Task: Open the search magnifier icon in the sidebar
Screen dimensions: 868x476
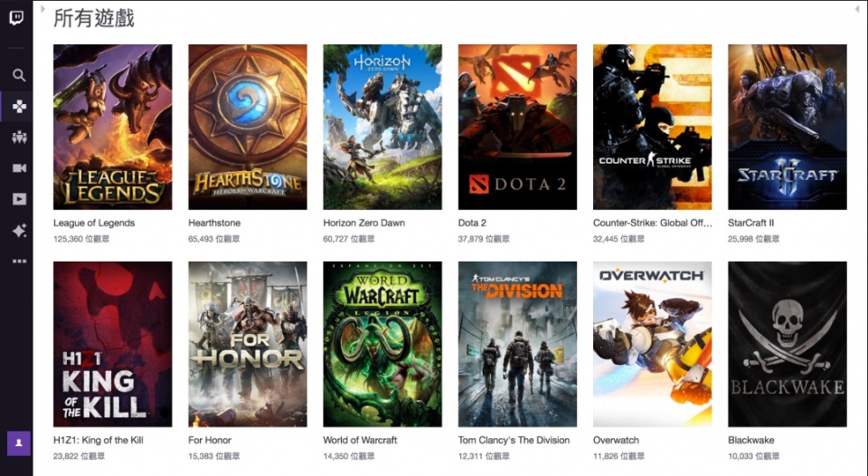Action: [19, 75]
